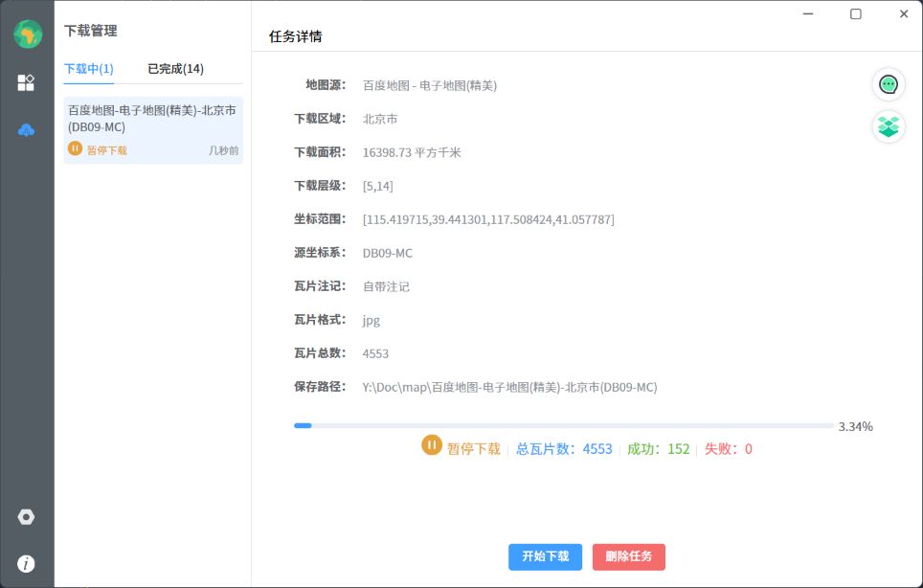Click the 暂停下载 status text below progress
Screen dimensions: 923x588
click(474, 449)
